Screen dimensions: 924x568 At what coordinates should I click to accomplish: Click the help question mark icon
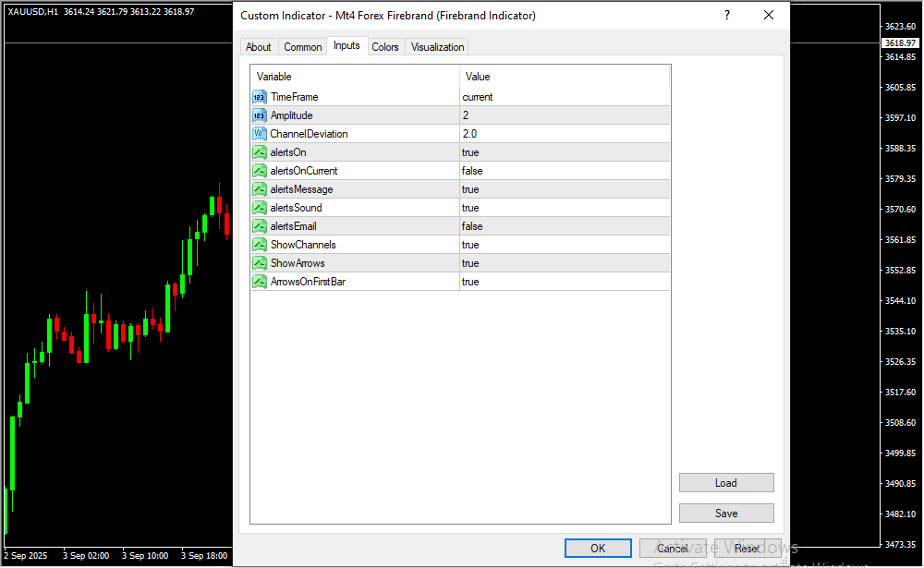pyautogui.click(x=727, y=16)
